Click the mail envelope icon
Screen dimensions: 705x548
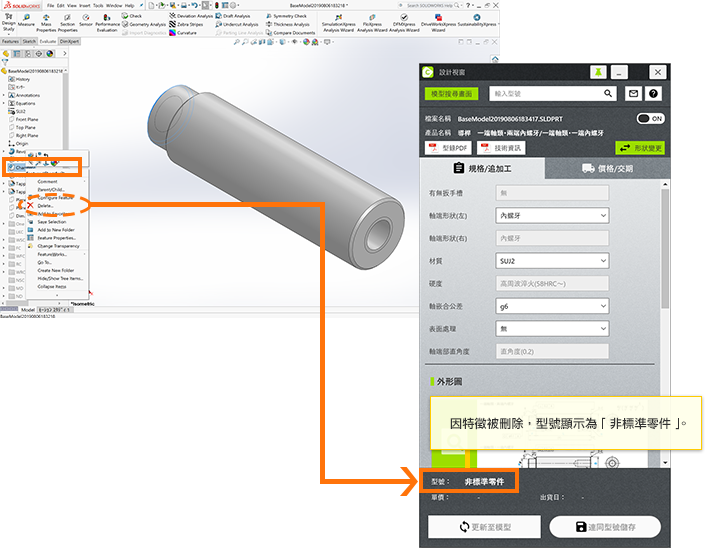pos(633,93)
